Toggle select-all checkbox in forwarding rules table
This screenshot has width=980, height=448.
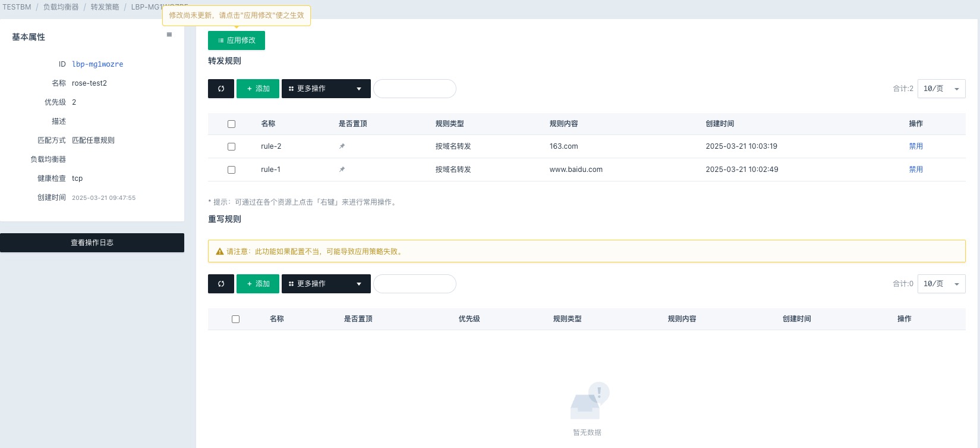tap(232, 124)
